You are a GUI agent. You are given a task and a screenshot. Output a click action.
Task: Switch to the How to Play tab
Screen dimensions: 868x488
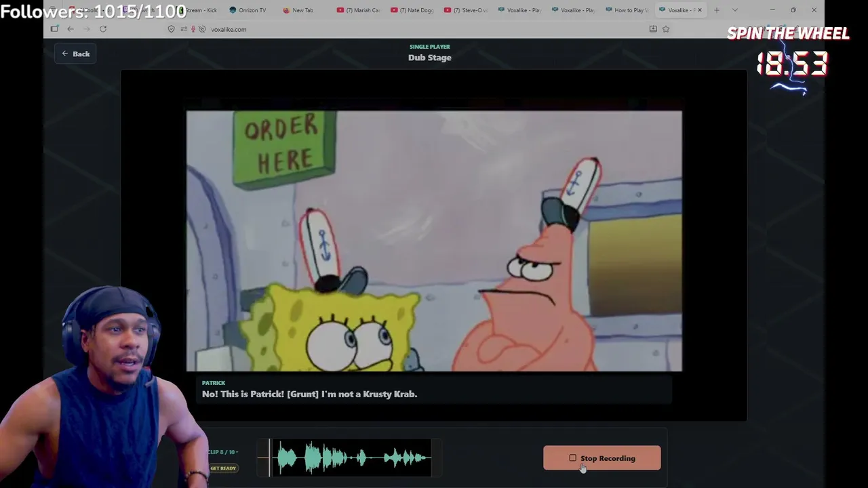point(627,10)
